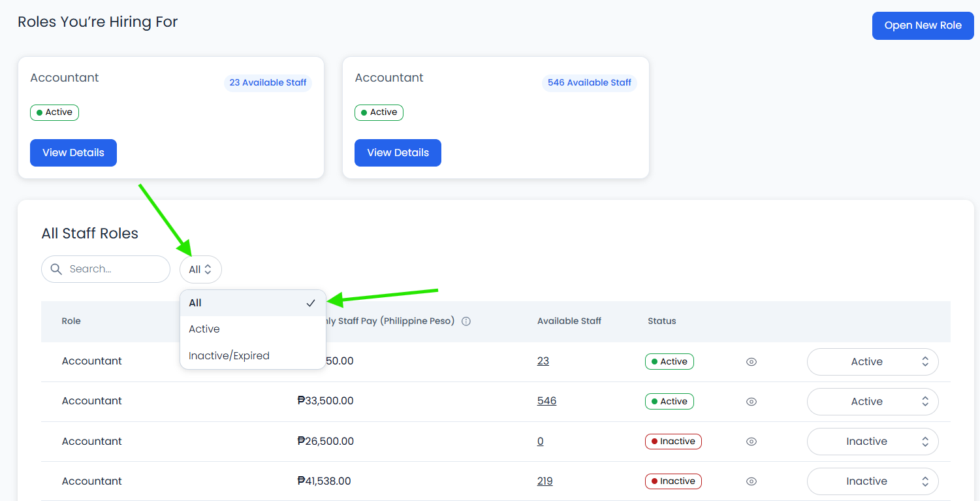
Task: Click the eye icon for the ₱41,538.00 row
Action: tap(751, 481)
